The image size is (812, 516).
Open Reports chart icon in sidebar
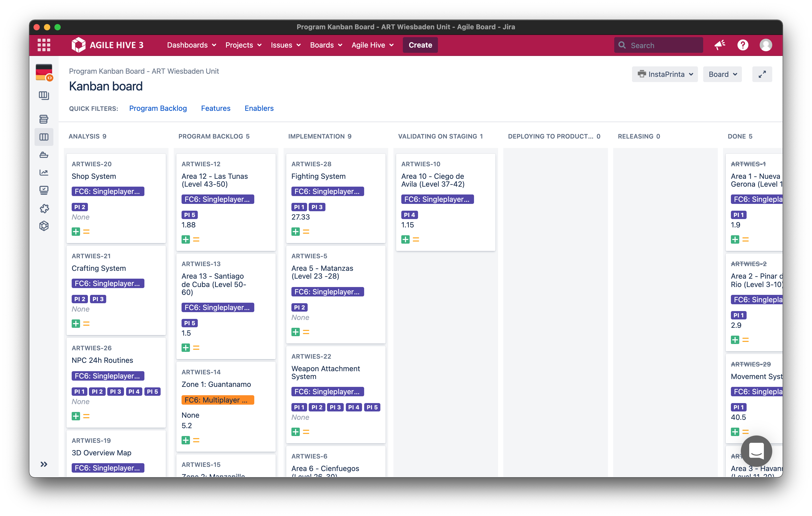tap(44, 173)
